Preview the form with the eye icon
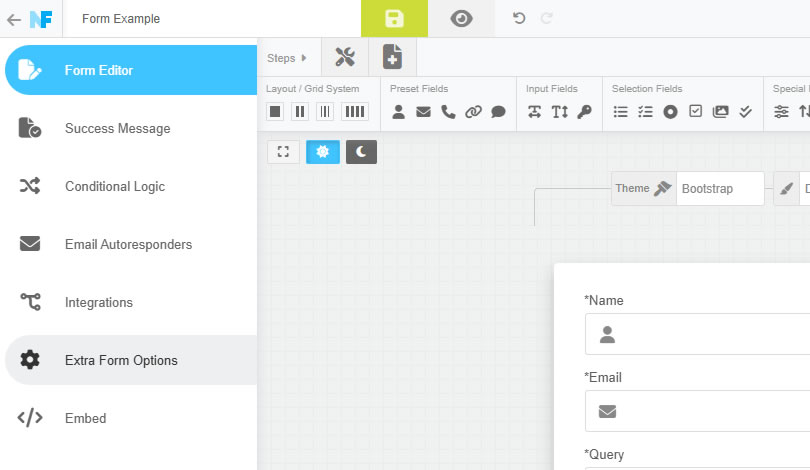Screen dimensions: 810x470 pyautogui.click(x=461, y=19)
